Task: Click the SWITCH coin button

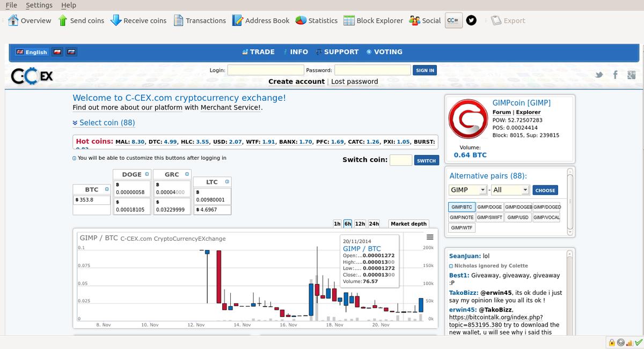Action: [427, 160]
